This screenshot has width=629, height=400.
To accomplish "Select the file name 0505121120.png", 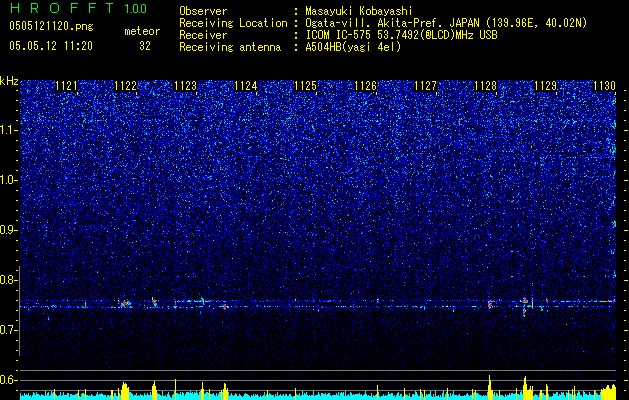I will (x=51, y=26).
